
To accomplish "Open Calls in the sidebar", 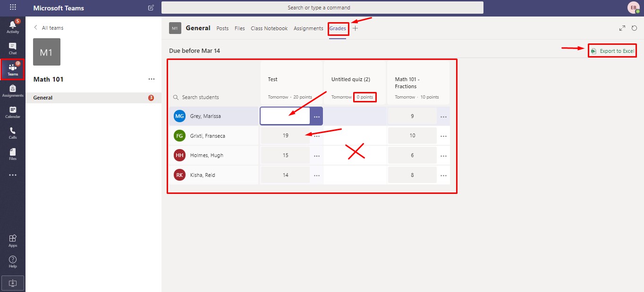I will click(x=13, y=133).
